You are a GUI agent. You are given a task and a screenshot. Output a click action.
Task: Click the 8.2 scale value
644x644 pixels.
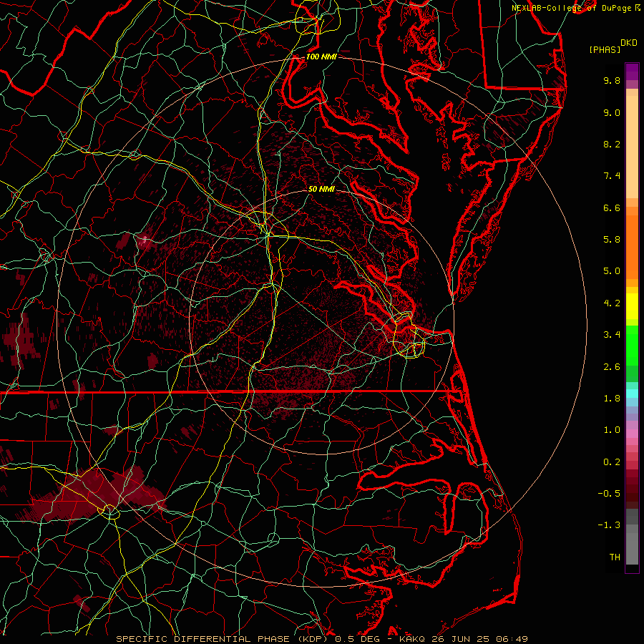pos(612,144)
